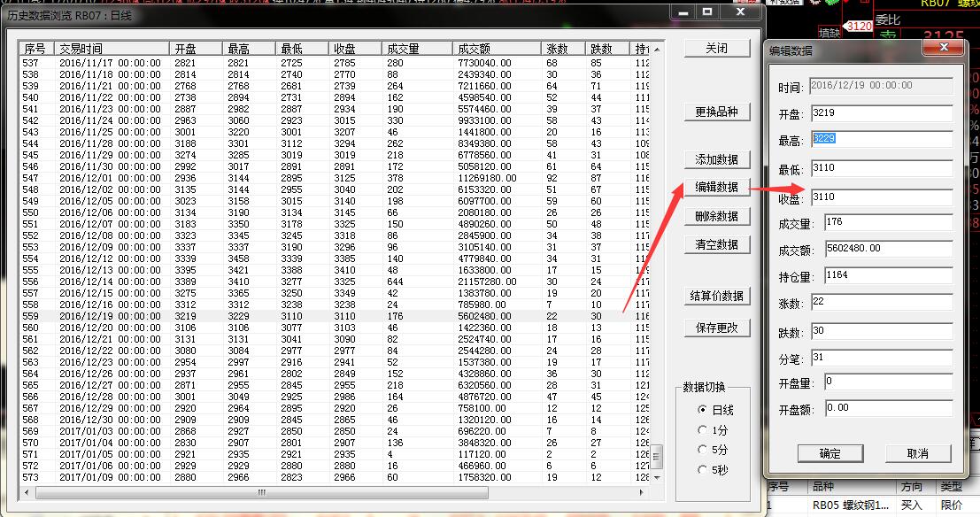Switch data to 1分 interval
The width and height of the screenshot is (980, 517).
(x=703, y=430)
